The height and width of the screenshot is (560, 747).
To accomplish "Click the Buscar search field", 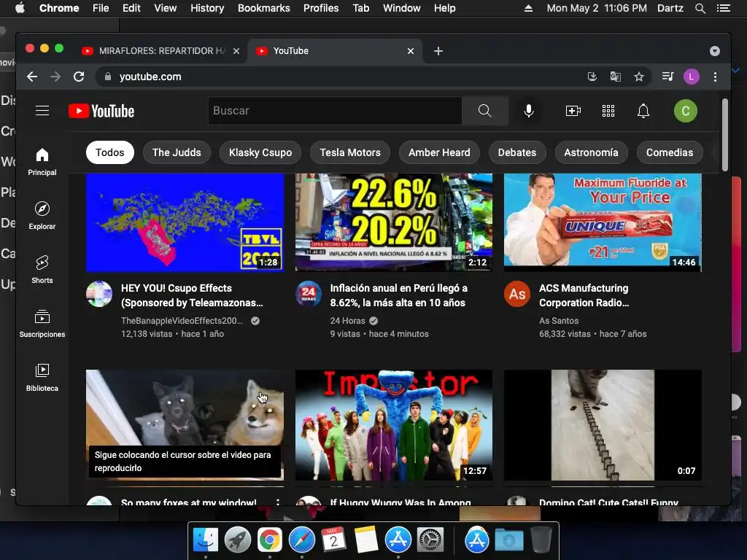I will [x=335, y=111].
